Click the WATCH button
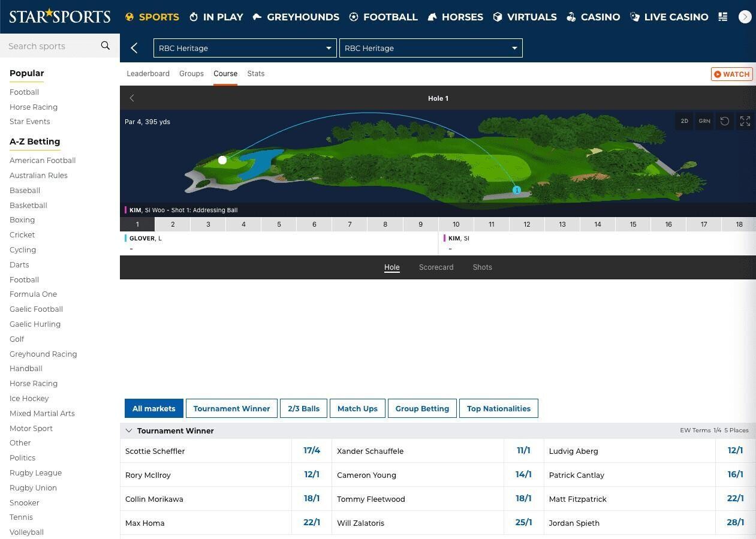The height and width of the screenshot is (539, 756). (x=731, y=74)
